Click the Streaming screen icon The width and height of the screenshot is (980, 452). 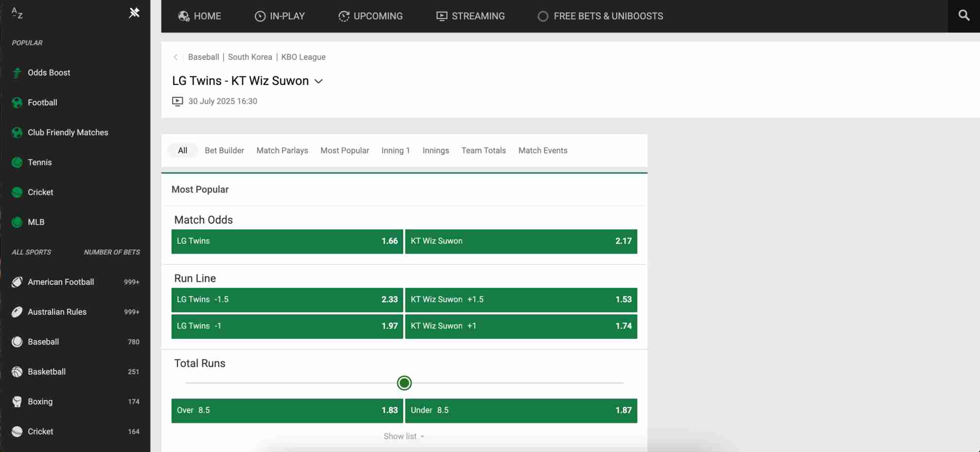[x=442, y=16]
